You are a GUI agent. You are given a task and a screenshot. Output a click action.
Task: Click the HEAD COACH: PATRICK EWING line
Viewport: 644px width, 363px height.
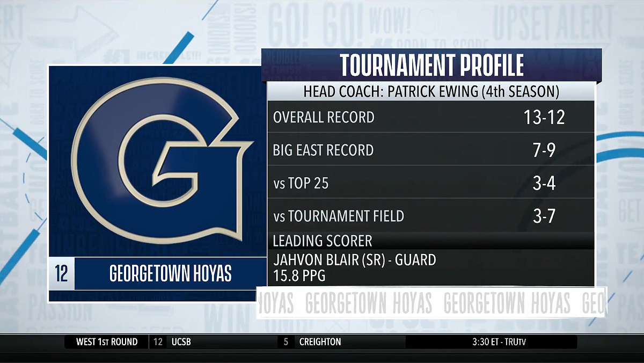431,91
